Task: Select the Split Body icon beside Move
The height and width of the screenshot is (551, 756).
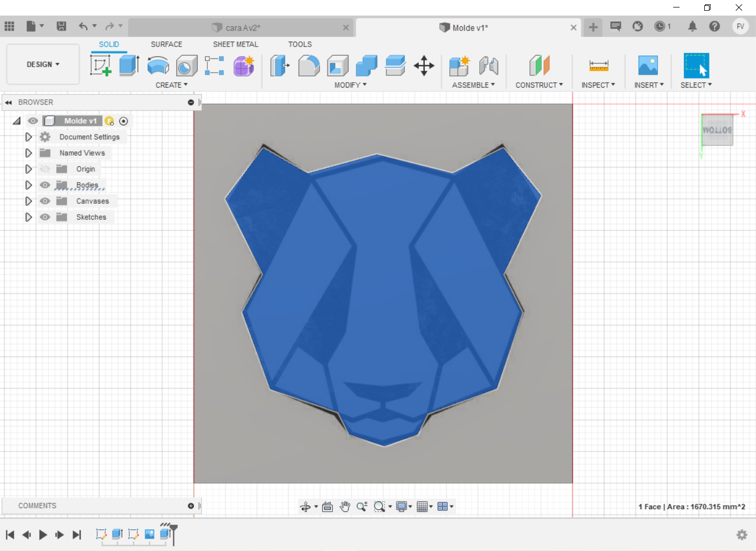Action: tap(395, 66)
